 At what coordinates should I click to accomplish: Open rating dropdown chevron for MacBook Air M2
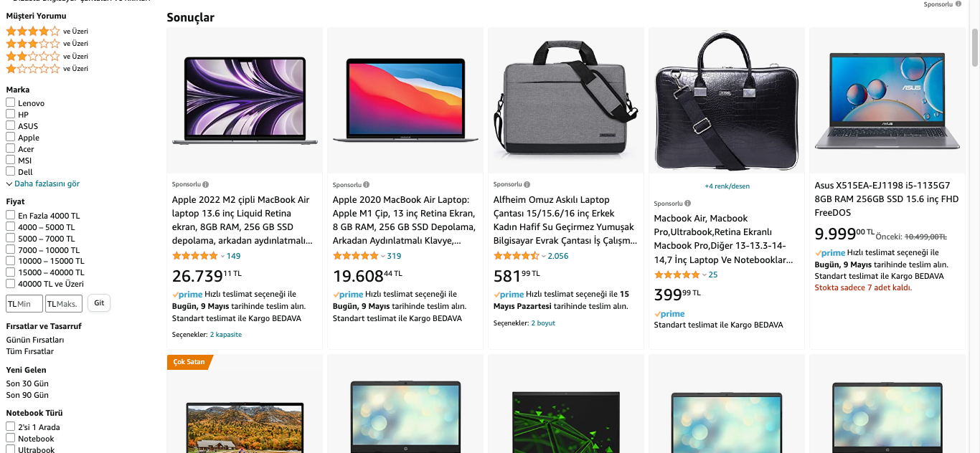point(222,257)
